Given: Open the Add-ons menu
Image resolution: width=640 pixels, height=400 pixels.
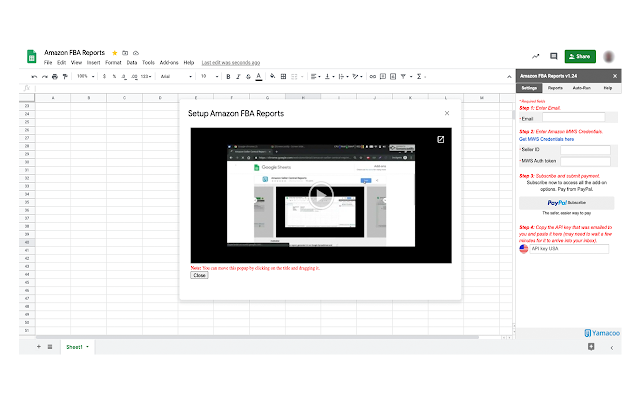Looking at the screenshot, I should click(169, 62).
